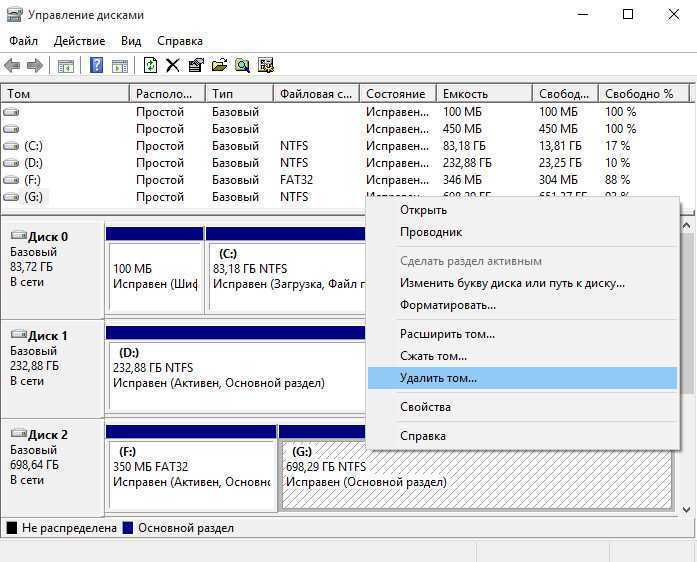Sort by the Том column header
697x562 pixels.
65,94
